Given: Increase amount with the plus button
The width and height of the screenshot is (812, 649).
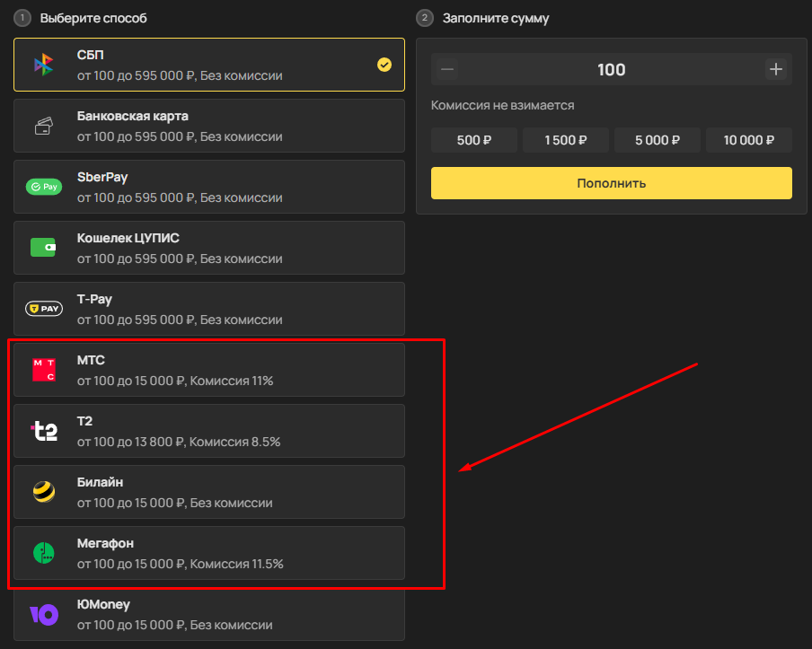Looking at the screenshot, I should 776,69.
